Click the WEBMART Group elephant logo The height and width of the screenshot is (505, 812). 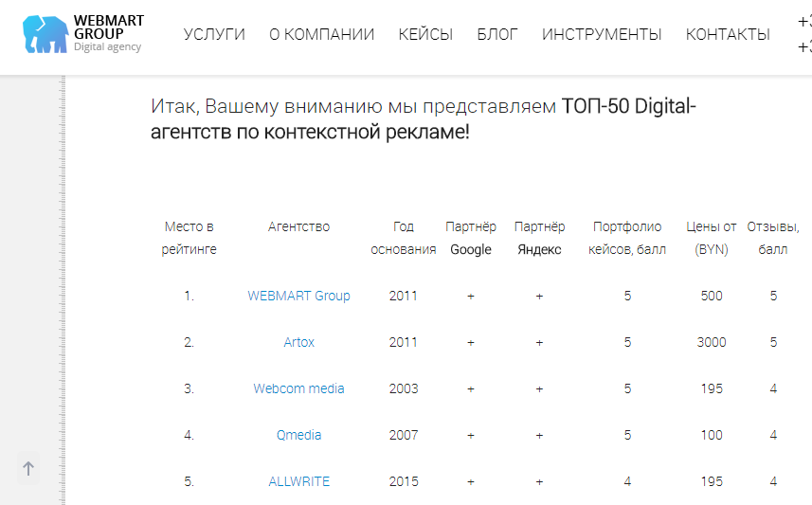point(45,34)
